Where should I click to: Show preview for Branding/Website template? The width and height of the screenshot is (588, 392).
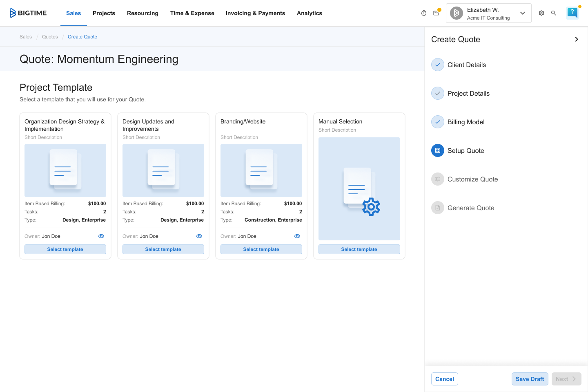(x=297, y=236)
